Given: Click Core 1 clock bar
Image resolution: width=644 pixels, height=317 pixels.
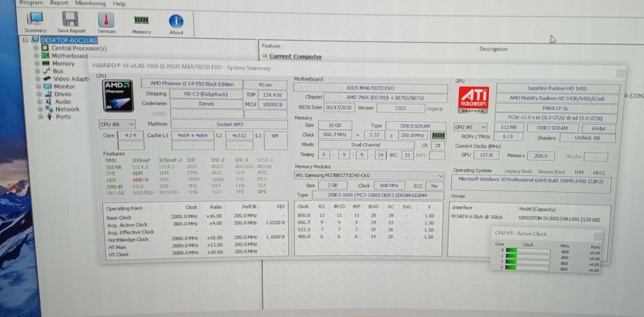Looking at the screenshot, I should (x=528, y=256).
